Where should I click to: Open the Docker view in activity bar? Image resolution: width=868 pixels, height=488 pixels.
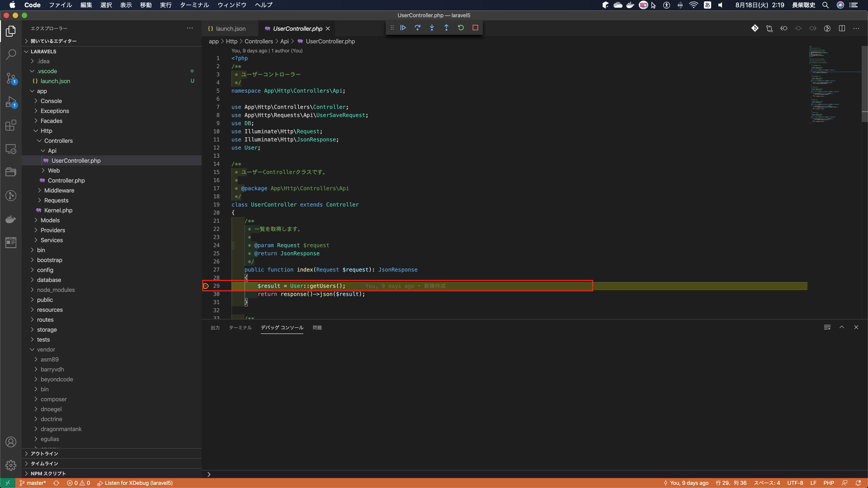11,219
